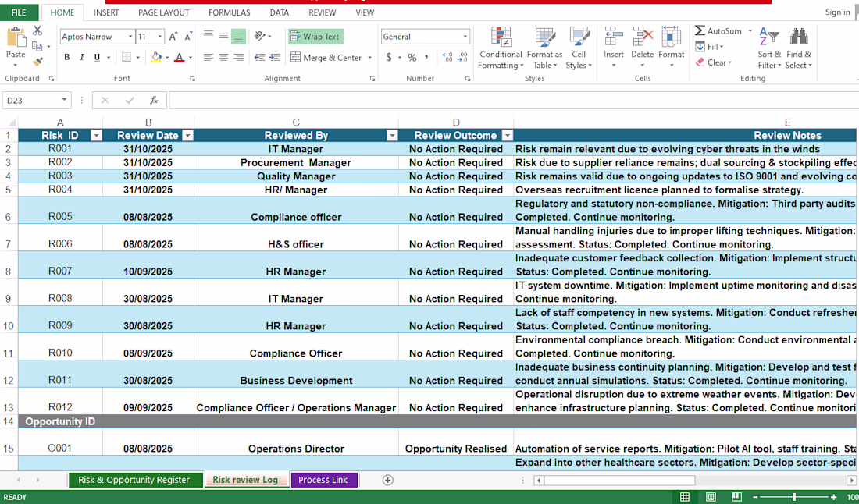This screenshot has width=859, height=504.
Task: Switch to the FORMULAS tab
Action: click(230, 12)
